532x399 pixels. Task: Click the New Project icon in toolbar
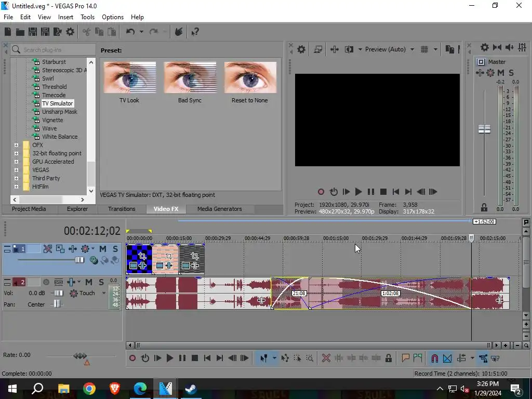8,32
